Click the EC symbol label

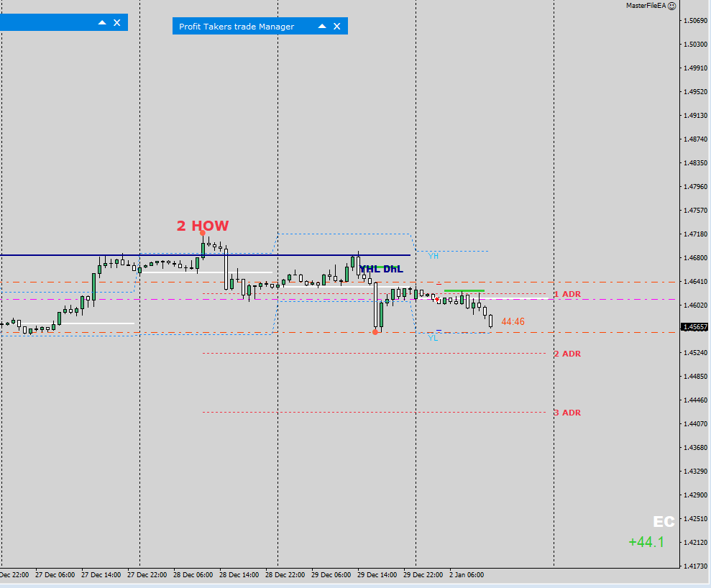664,522
